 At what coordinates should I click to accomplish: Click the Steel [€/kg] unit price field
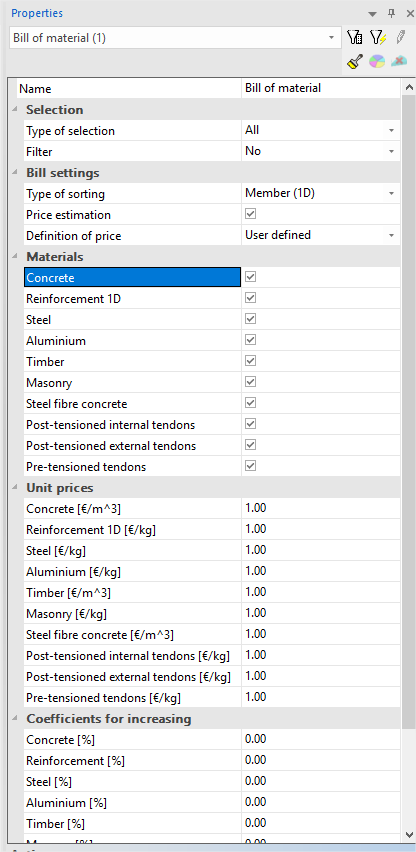320,550
